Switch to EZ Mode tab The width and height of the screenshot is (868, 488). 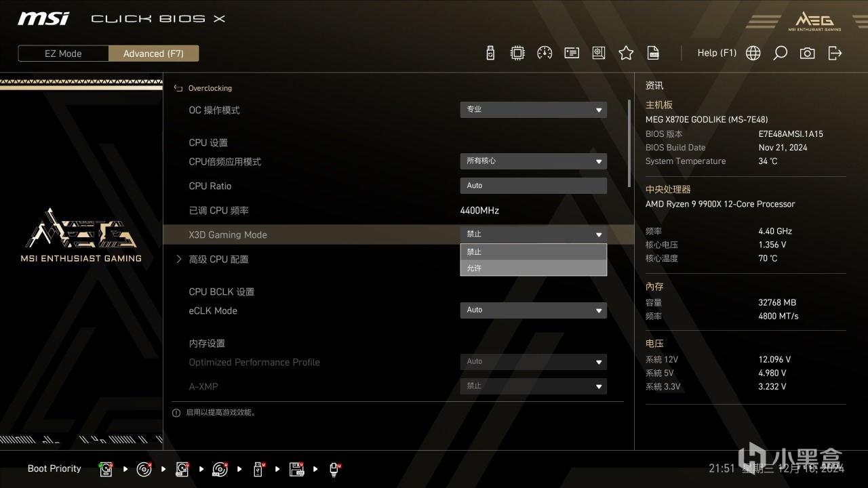[63, 54]
